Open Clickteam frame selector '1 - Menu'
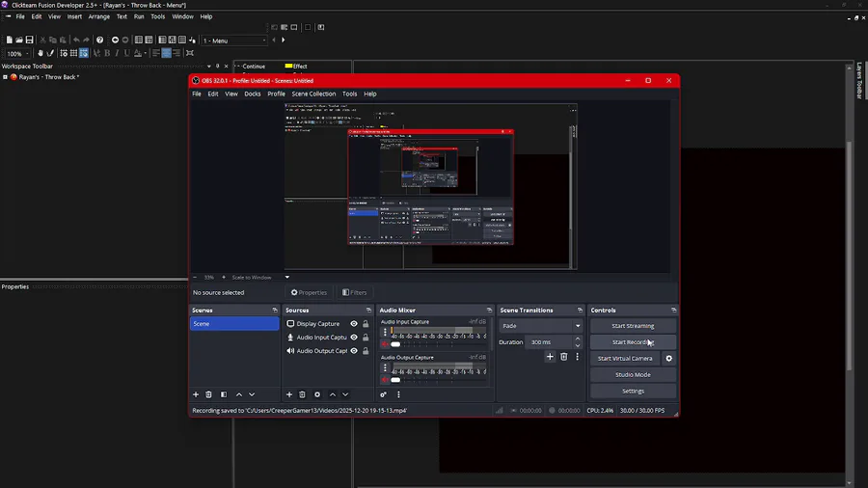 click(234, 41)
